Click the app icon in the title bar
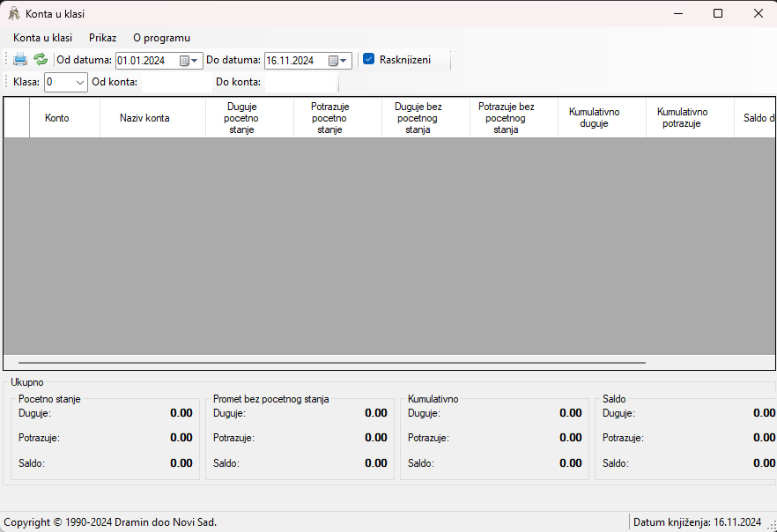777x532 pixels. click(14, 13)
